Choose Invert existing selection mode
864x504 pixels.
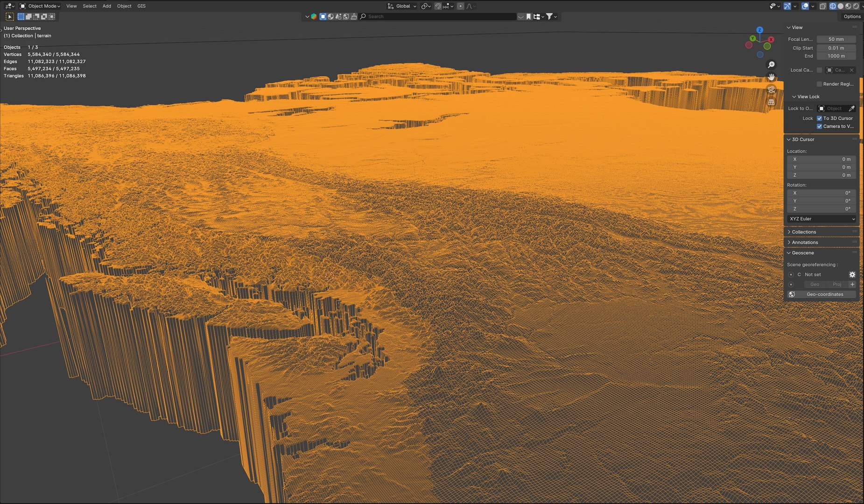[44, 16]
